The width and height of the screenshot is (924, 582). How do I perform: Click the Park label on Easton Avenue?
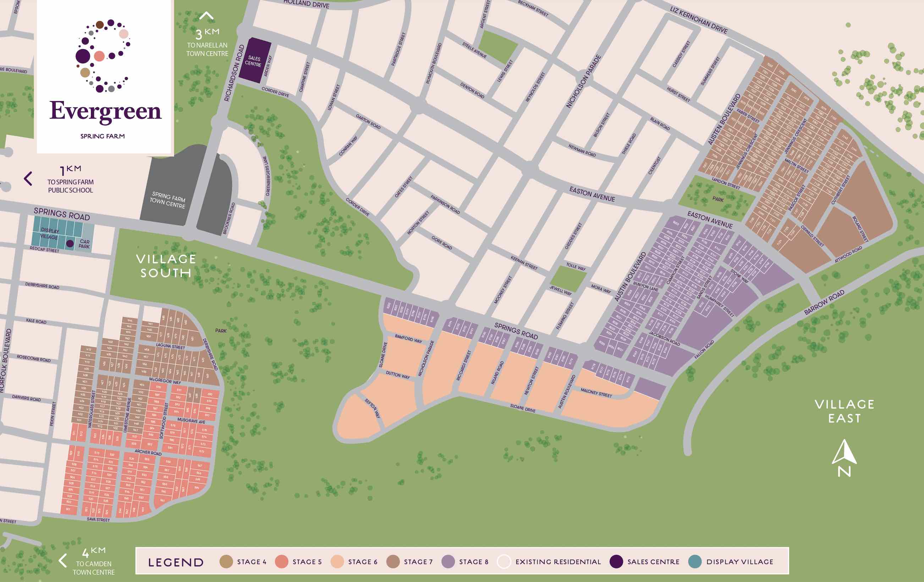click(x=718, y=199)
